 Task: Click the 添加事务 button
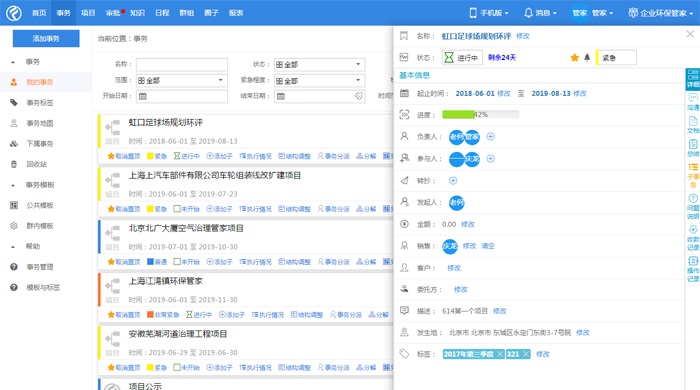point(46,38)
